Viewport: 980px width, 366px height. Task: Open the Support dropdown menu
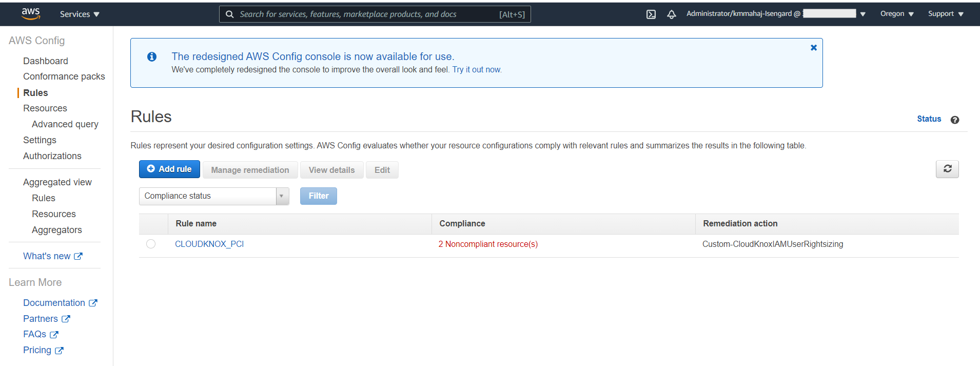click(x=946, y=14)
